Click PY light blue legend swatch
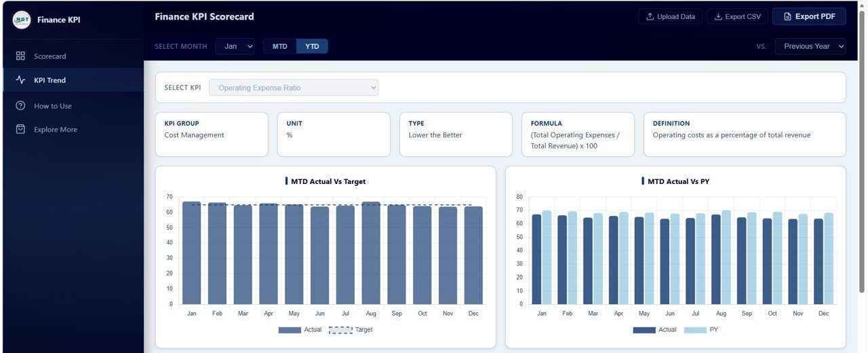Screen dimensions: 868x353 point(694,330)
